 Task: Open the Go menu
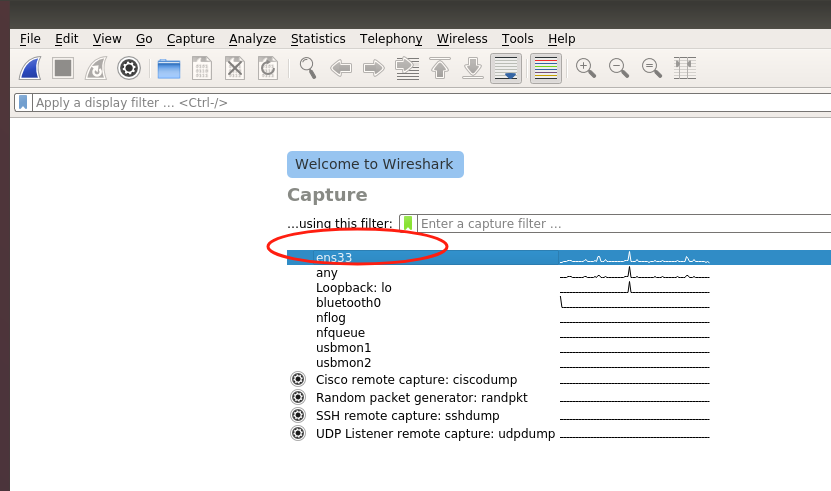[144, 39]
